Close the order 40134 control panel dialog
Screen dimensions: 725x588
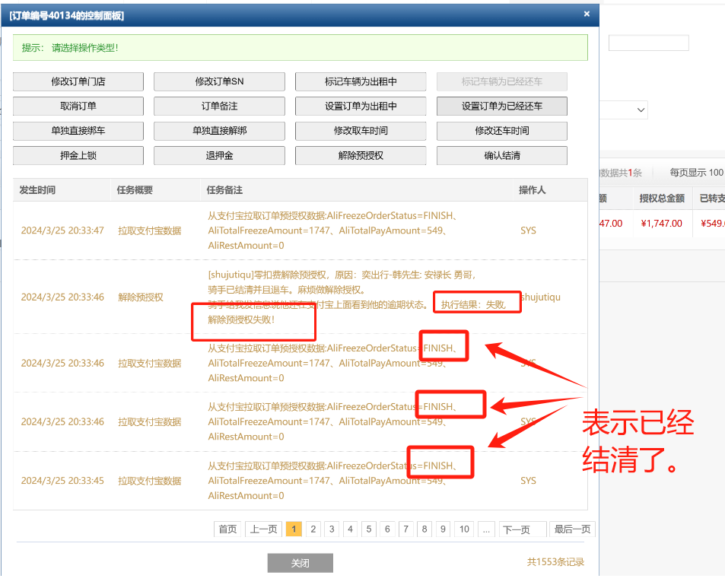point(587,14)
